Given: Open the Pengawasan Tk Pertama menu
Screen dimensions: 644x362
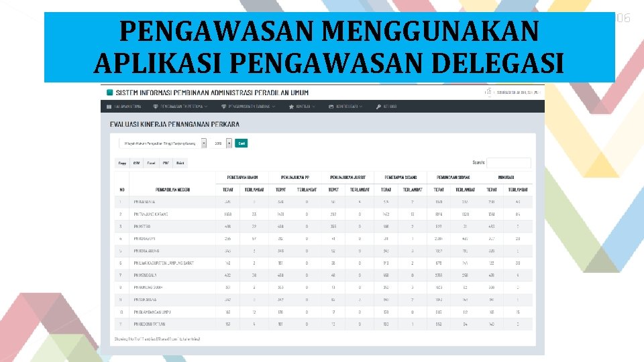Looking at the screenshot, I should [x=180, y=107].
